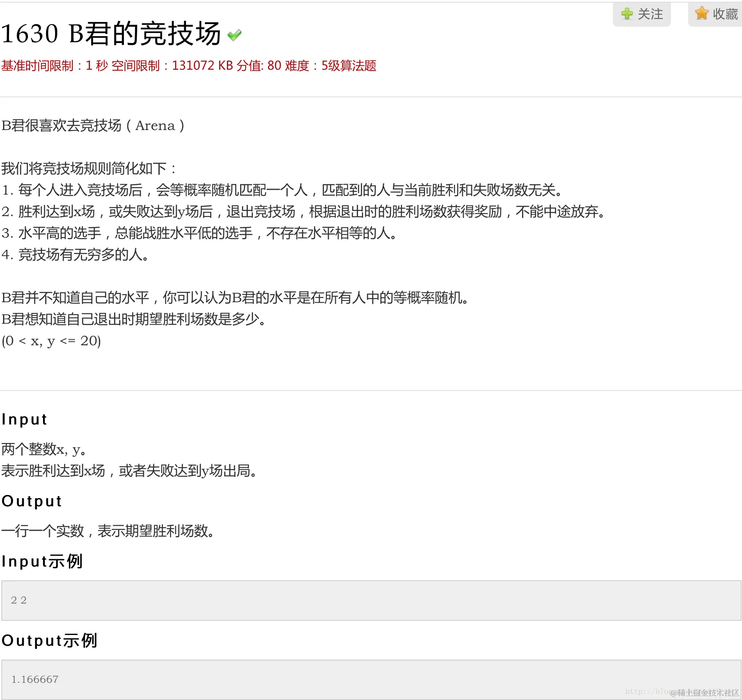Viewport: 742px width, 700px height.
Task: Click the line 一行一个实数，表示期望胜利场数
Action: 108,531
